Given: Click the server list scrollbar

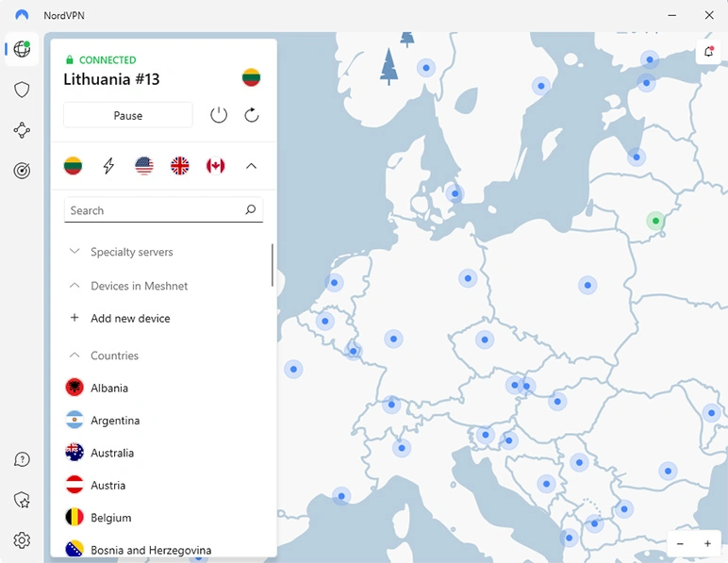Looking at the screenshot, I should pyautogui.click(x=273, y=265).
